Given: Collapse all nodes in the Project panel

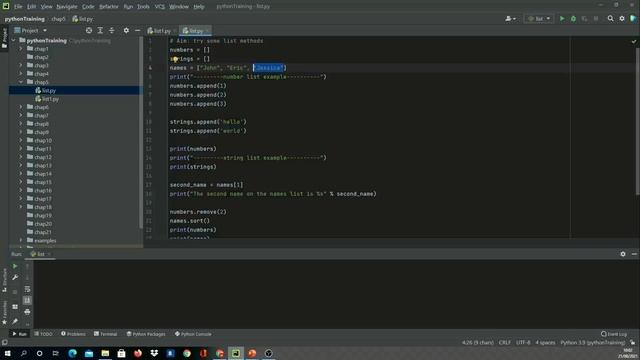Looking at the screenshot, I should coord(111,31).
